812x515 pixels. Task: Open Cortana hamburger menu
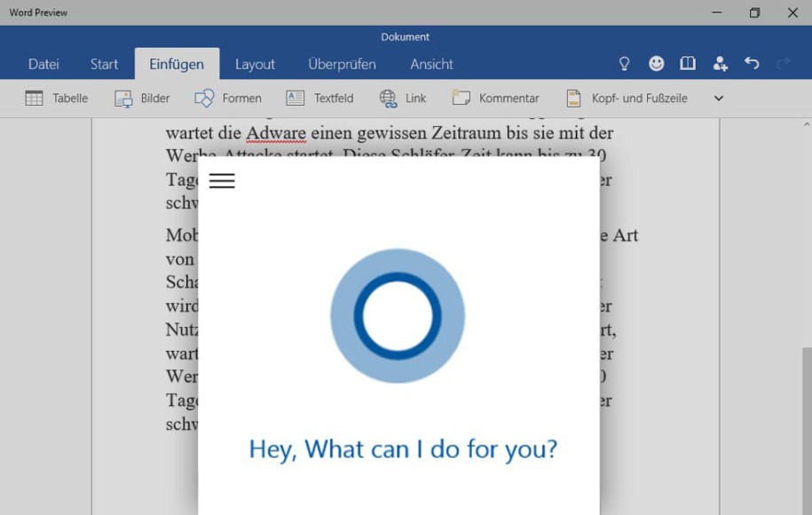222,181
